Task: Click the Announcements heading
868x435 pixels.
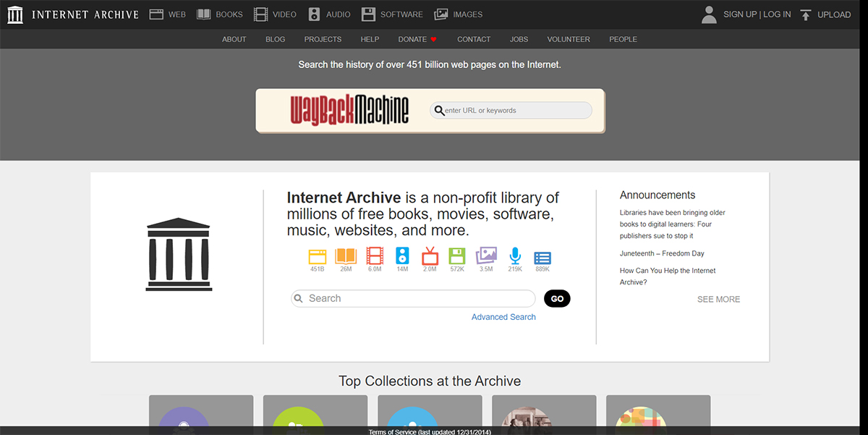Action: [658, 195]
